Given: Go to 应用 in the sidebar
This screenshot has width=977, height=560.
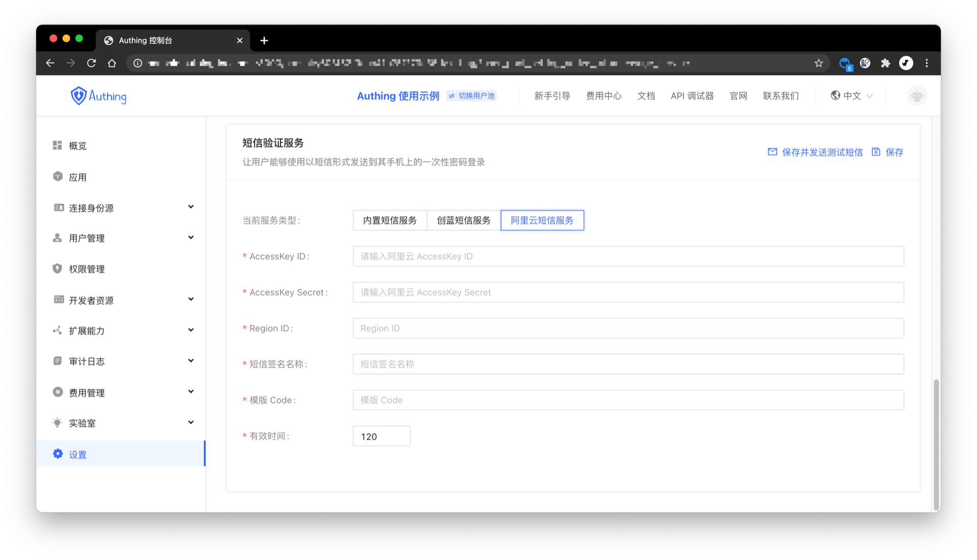Looking at the screenshot, I should tap(77, 177).
